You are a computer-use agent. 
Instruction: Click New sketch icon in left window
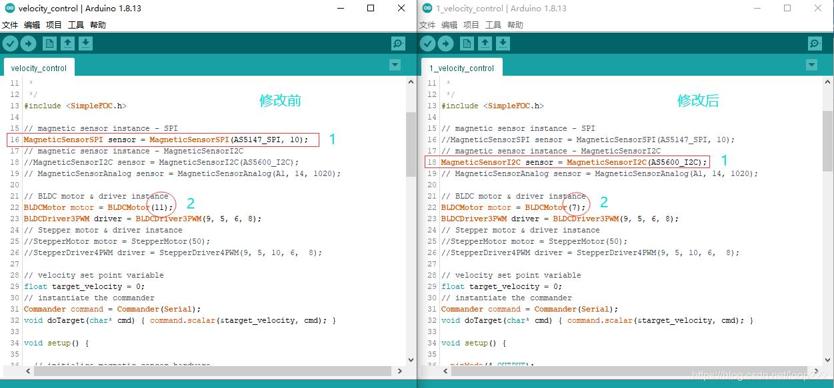49,44
